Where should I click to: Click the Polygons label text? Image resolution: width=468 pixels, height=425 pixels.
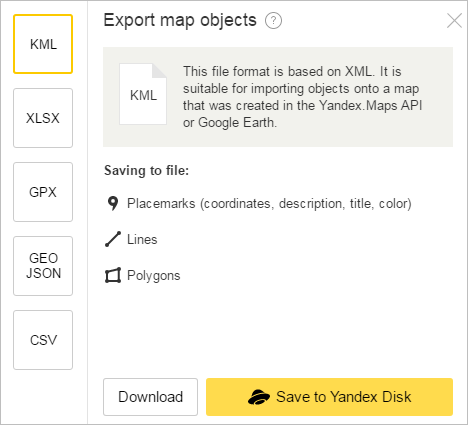(x=154, y=276)
